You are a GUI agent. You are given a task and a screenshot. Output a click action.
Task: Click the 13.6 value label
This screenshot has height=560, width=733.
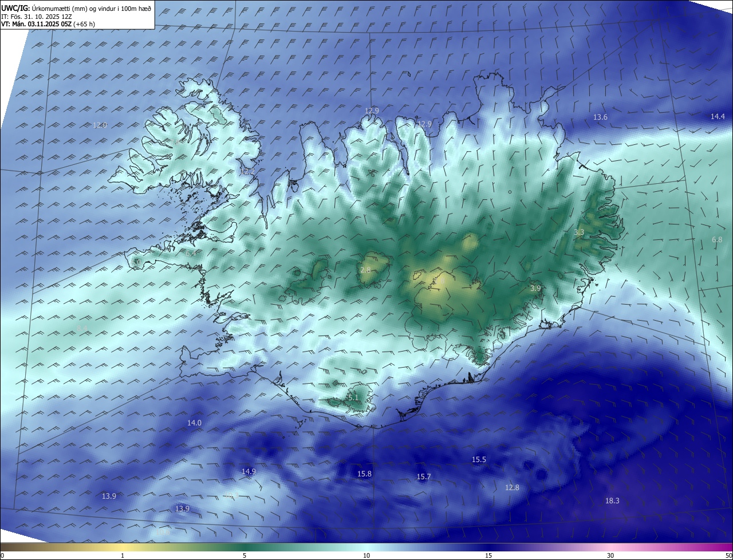600,117
